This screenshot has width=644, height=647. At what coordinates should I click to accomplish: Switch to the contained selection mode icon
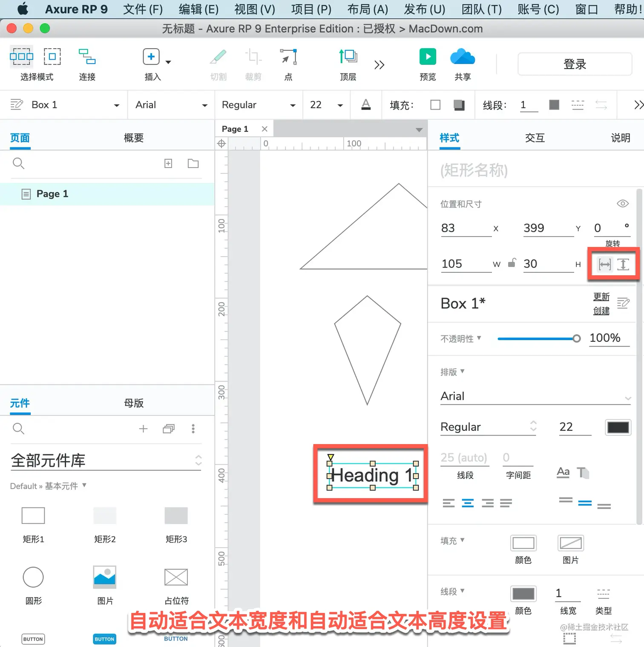coord(52,56)
